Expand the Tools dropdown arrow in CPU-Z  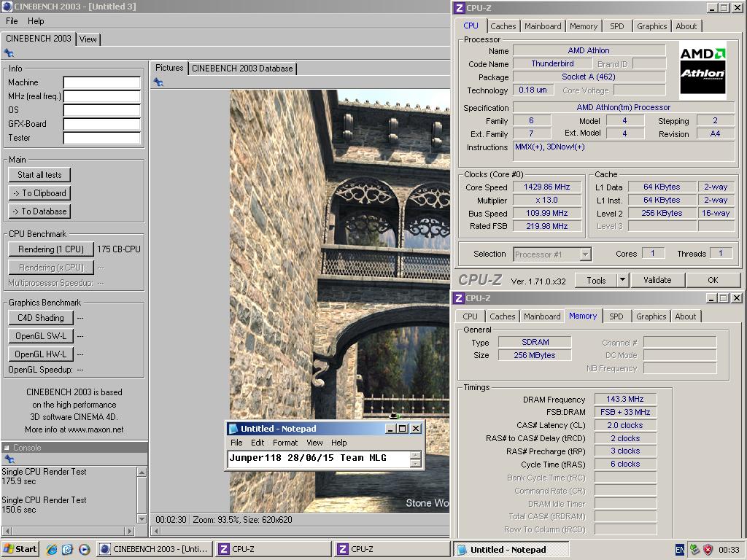coord(622,280)
